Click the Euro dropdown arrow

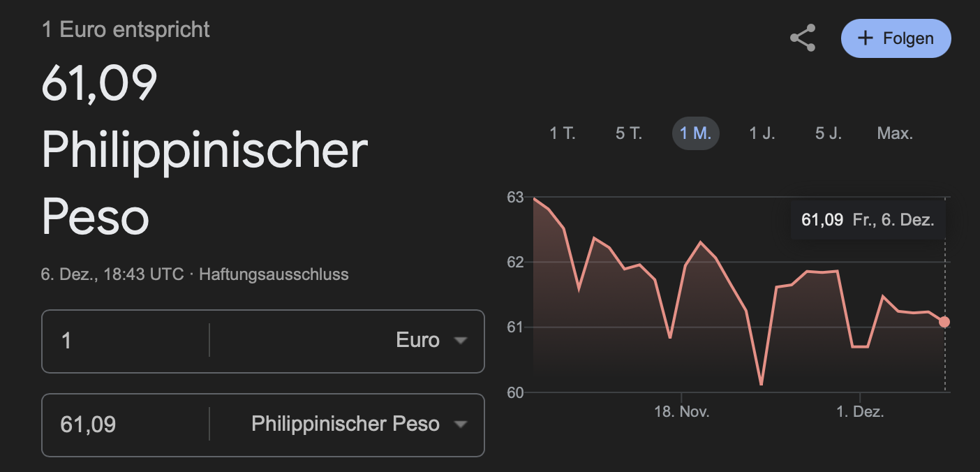[x=460, y=341]
